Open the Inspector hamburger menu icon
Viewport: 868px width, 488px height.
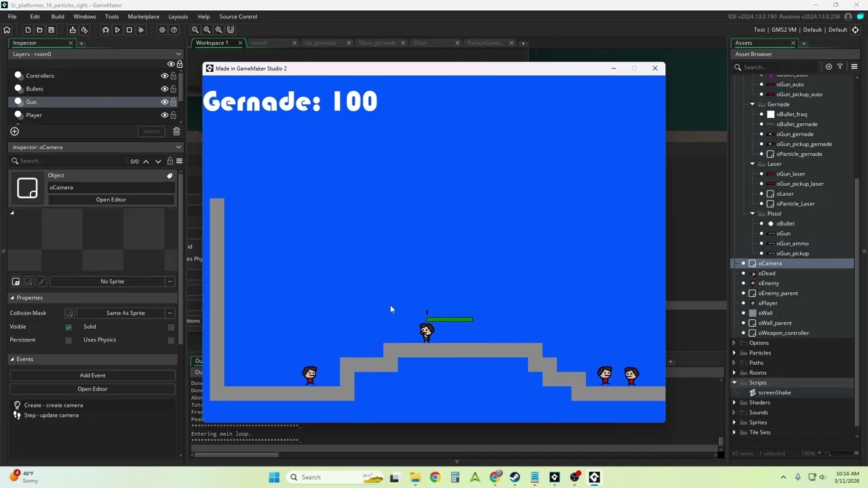tap(179, 161)
